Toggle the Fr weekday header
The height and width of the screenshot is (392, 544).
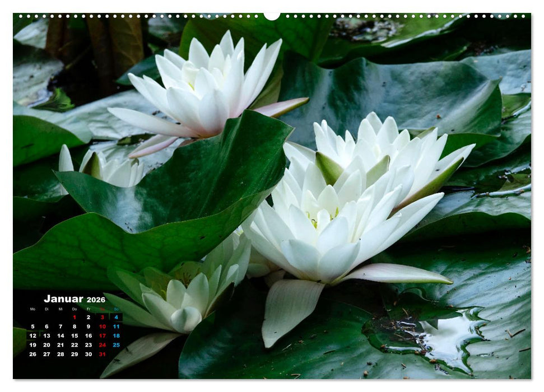pos(89,309)
